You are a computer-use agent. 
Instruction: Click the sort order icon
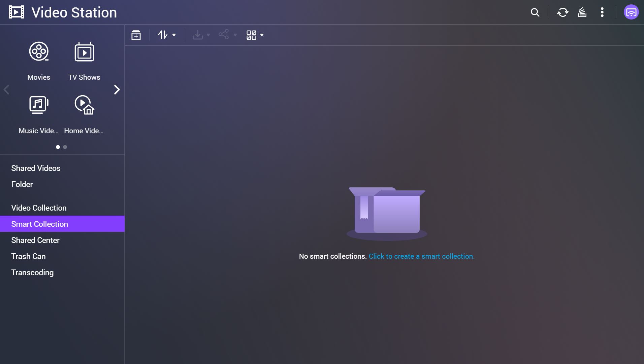[163, 35]
